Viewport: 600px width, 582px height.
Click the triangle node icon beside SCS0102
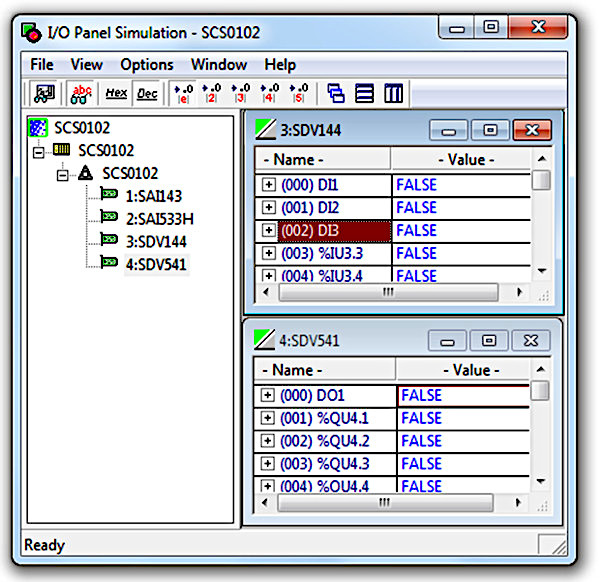tap(85, 173)
